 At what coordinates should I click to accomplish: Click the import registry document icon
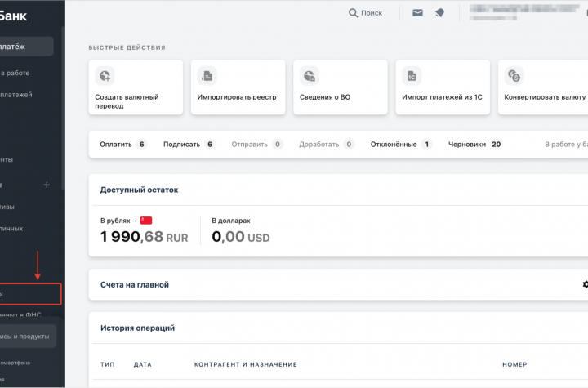207,76
